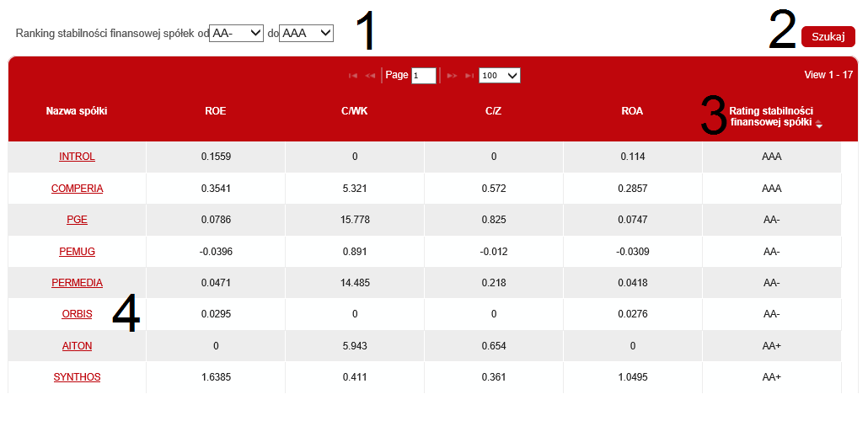Image resolution: width=868 pixels, height=421 pixels.
Task: Expand rows-per-page dropdown showing 100
Action: pos(499,76)
